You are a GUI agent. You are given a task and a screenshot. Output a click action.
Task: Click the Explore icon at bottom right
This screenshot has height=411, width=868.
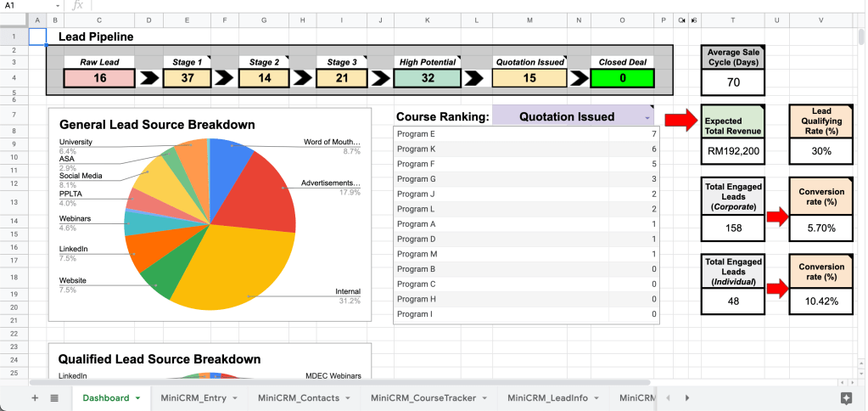pos(845,397)
